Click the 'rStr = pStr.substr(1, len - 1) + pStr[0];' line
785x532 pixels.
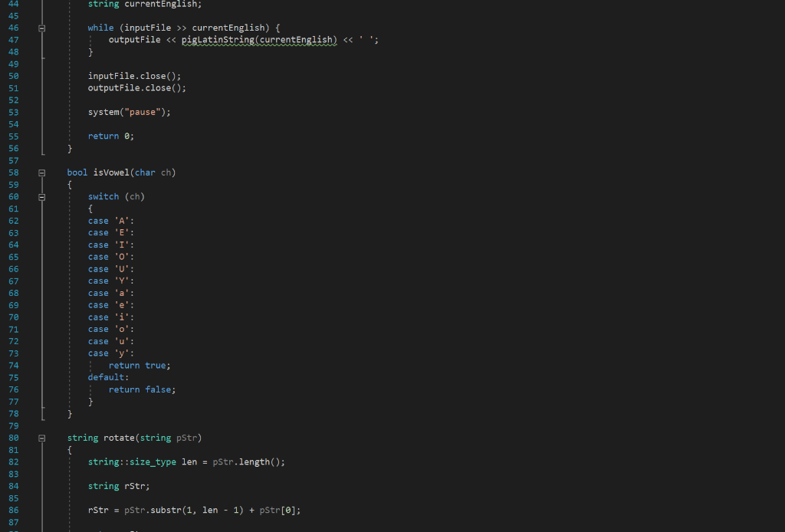194,510
